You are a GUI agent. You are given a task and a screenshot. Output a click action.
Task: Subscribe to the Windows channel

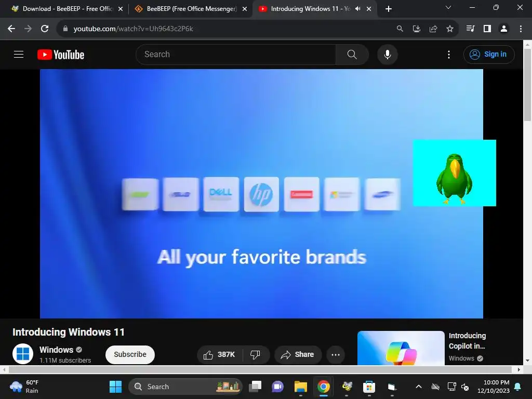[x=130, y=354]
